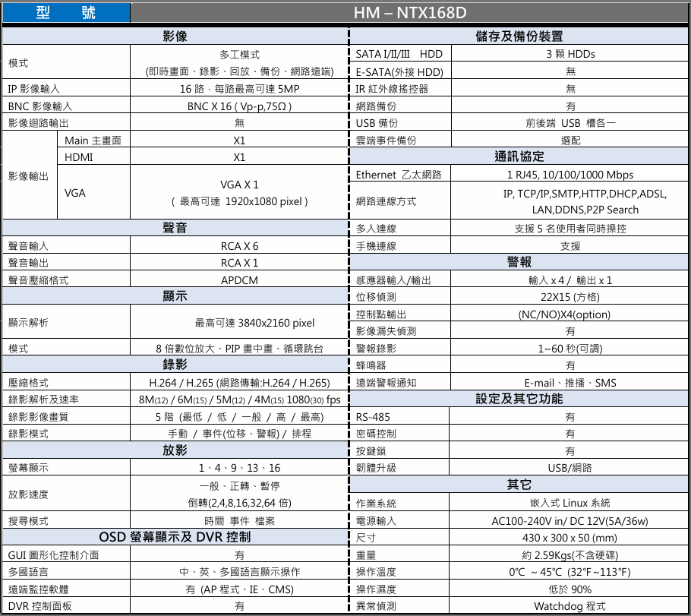Click the 聲音 section heading

[x=175, y=228]
